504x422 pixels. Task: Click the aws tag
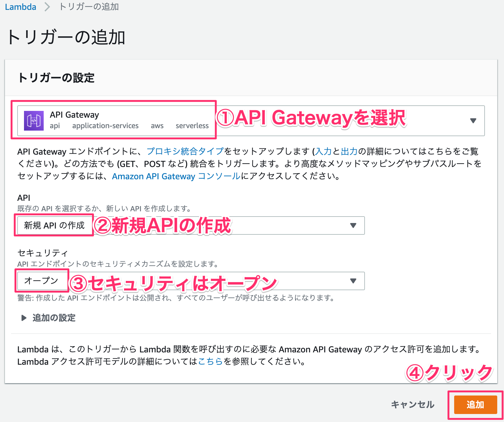coord(157,126)
